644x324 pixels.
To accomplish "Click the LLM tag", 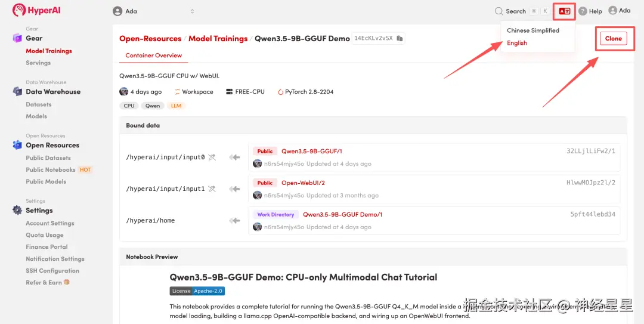I will [176, 106].
